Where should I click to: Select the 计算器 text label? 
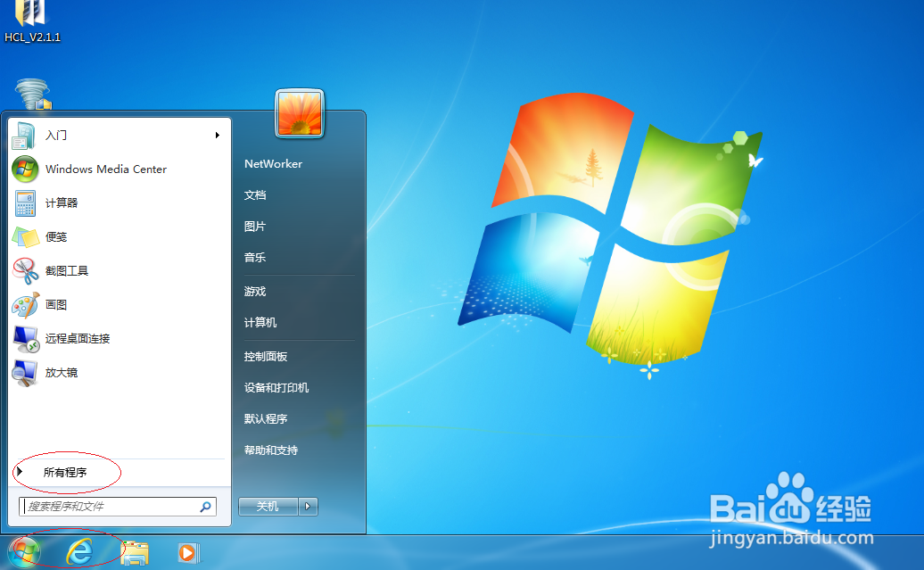pos(62,203)
